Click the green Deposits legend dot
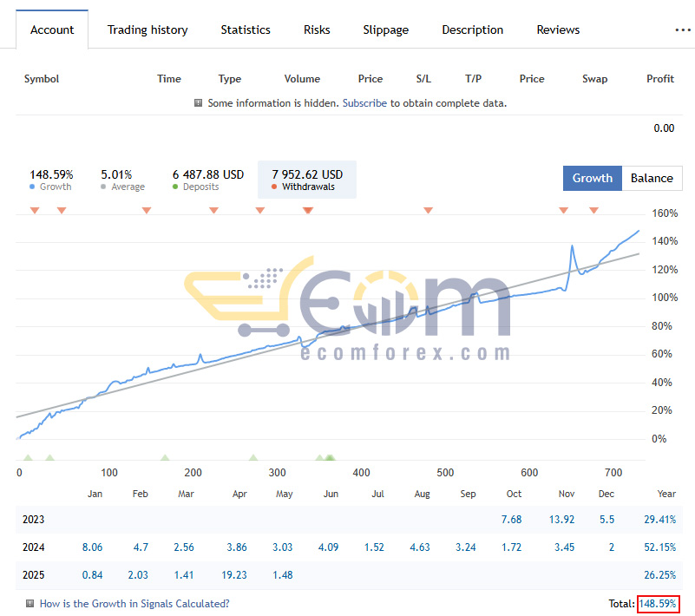Screen dimensions: 695x616 tap(175, 187)
